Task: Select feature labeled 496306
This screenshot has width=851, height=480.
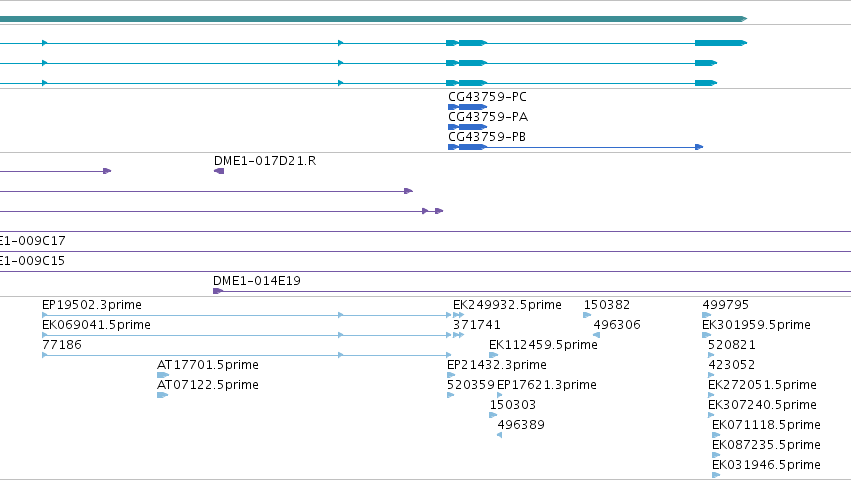Action: click(x=617, y=325)
